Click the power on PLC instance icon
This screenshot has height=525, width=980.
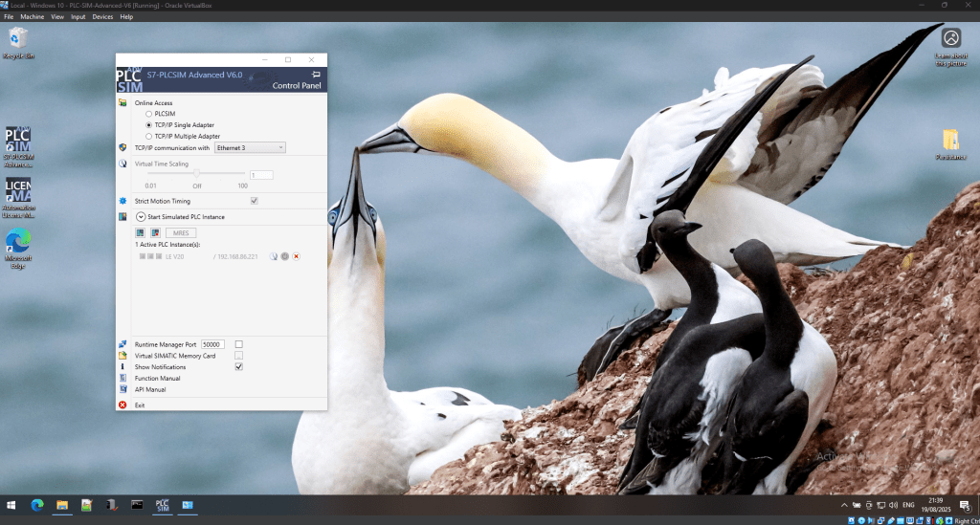(141, 232)
